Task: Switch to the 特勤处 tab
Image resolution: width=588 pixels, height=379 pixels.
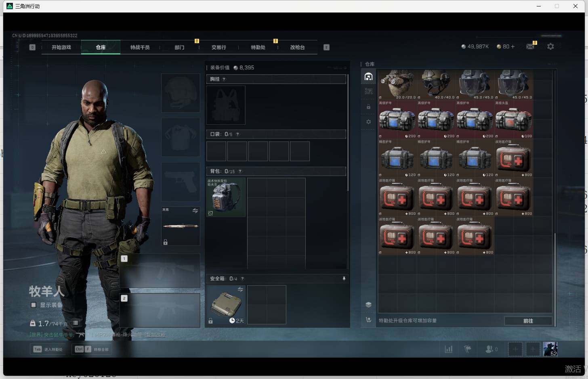Action: pyautogui.click(x=258, y=47)
